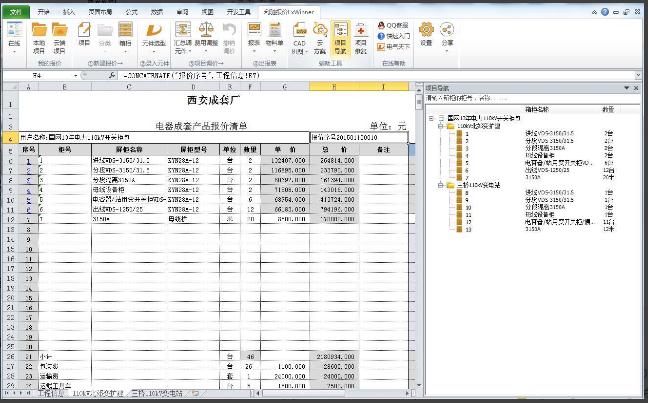Click the worksheet horizontal scrollbar

tap(334, 393)
